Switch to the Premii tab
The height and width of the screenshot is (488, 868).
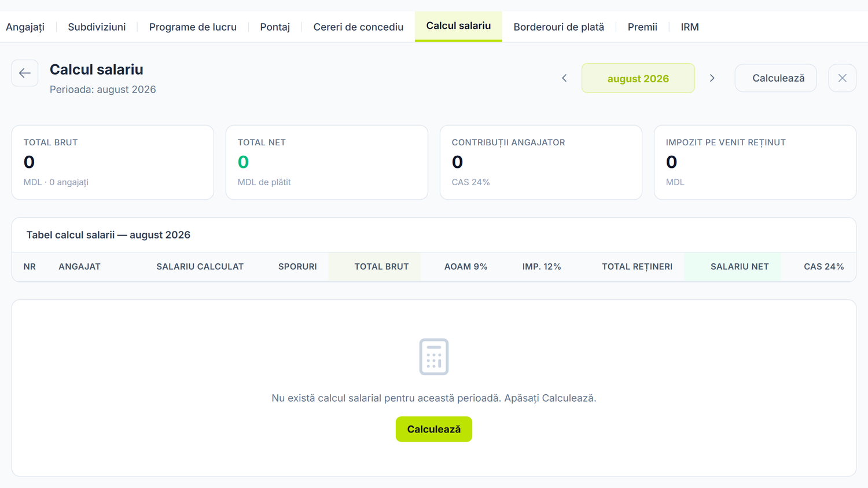click(x=642, y=27)
